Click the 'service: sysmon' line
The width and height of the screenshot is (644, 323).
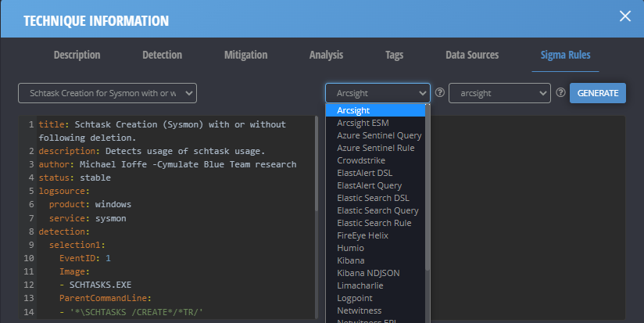pyautogui.click(x=88, y=218)
